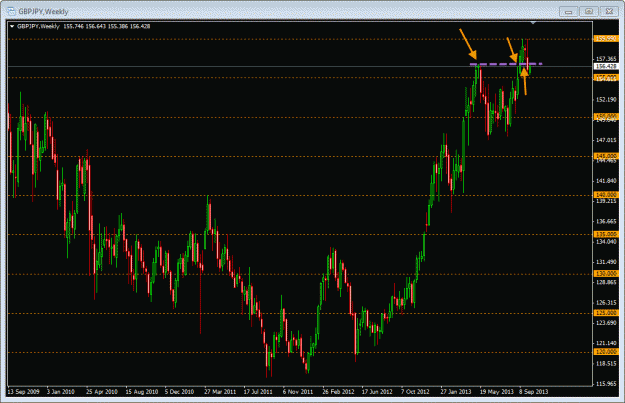
Task: Expand the GBPJPY,Weekly chart header triangle
Action: (x=12, y=27)
